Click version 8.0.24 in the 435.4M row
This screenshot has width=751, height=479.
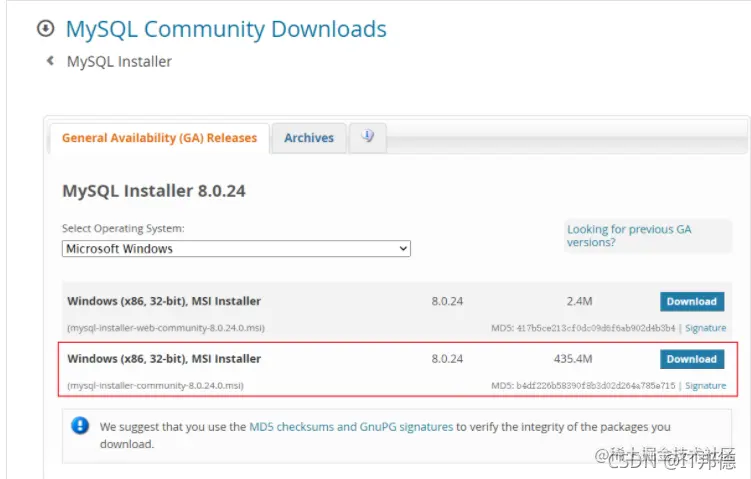tap(447, 359)
